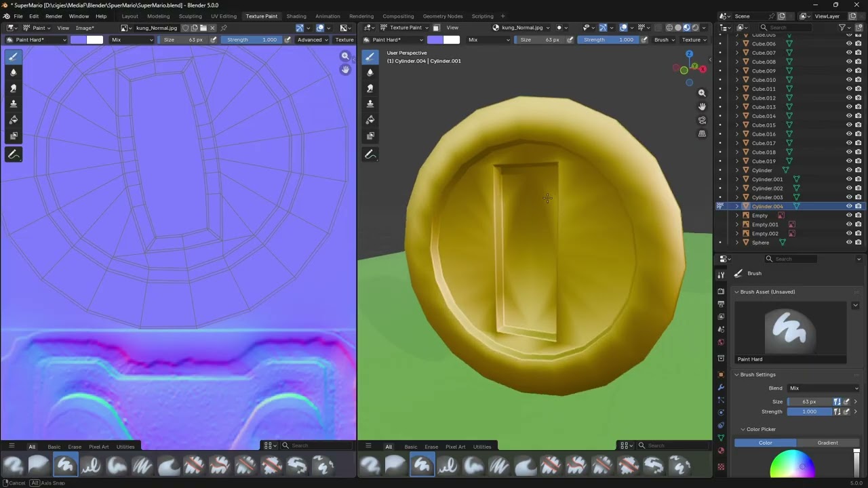Open the Mix blend dropdown in image editor

(x=132, y=39)
